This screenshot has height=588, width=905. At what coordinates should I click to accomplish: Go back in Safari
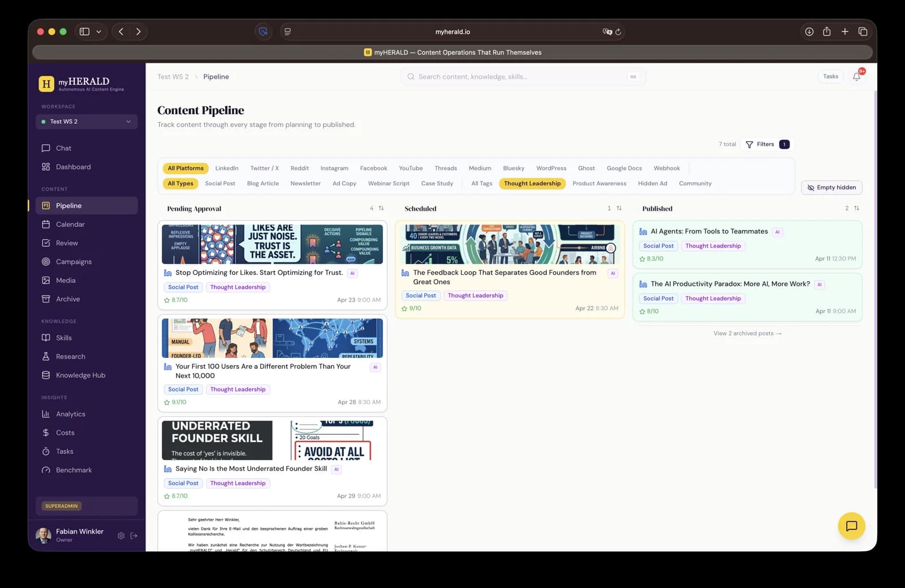[121, 32]
